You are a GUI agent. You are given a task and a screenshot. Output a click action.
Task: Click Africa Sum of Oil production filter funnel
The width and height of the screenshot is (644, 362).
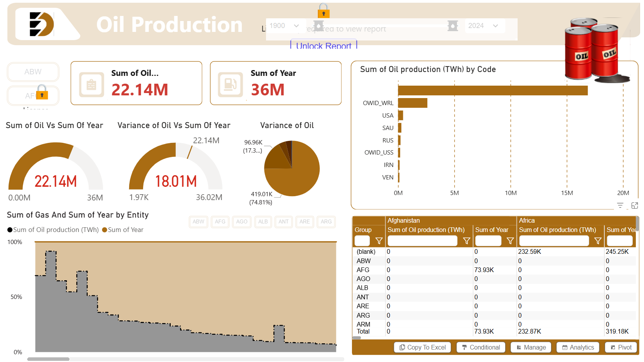[598, 241]
